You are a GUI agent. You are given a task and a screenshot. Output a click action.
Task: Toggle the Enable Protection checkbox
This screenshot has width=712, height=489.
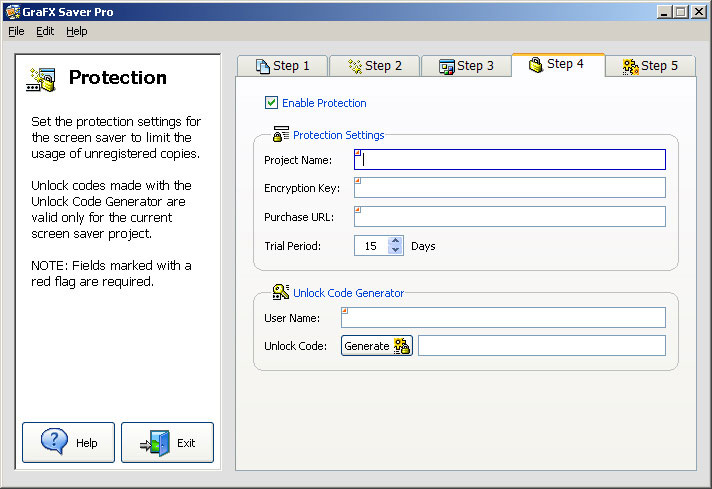[x=271, y=103]
